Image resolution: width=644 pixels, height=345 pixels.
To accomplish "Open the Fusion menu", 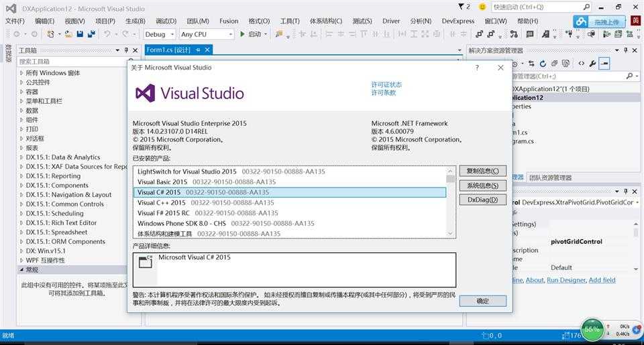I will pos(229,21).
